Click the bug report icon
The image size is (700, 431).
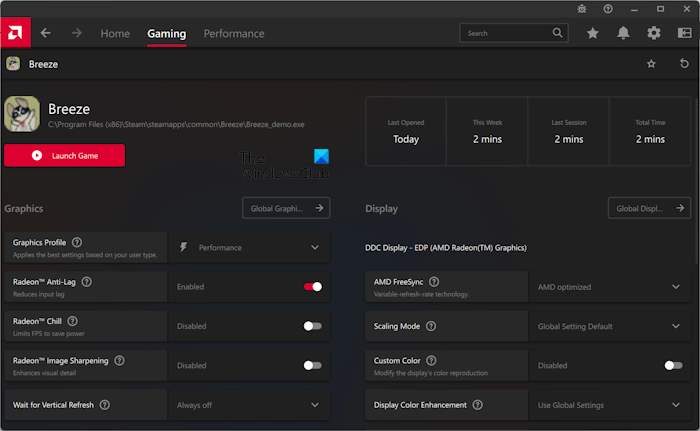point(582,8)
